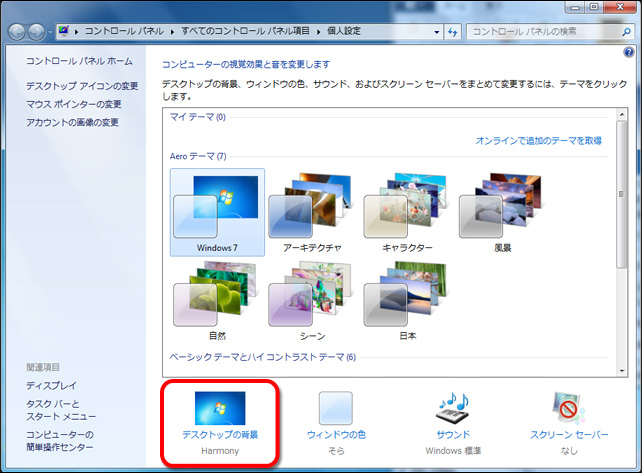Select the 風景 landscape theme
The image size is (642, 473).
502,207
